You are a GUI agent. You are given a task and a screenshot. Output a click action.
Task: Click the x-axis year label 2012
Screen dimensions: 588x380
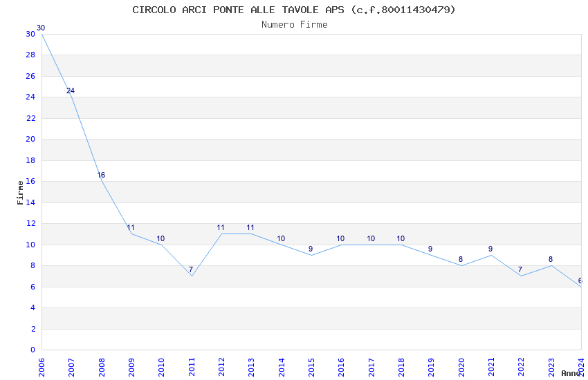coord(221,368)
